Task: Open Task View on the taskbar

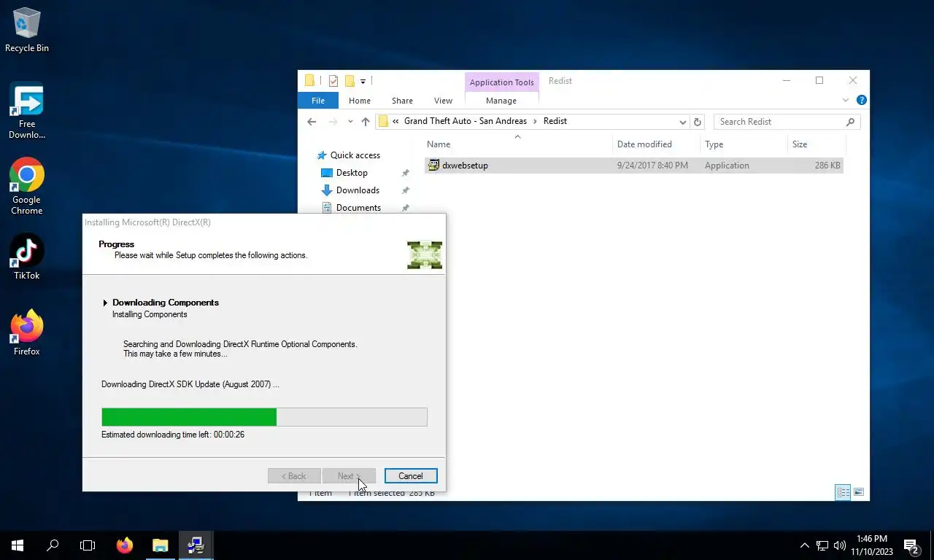Action: (88, 545)
